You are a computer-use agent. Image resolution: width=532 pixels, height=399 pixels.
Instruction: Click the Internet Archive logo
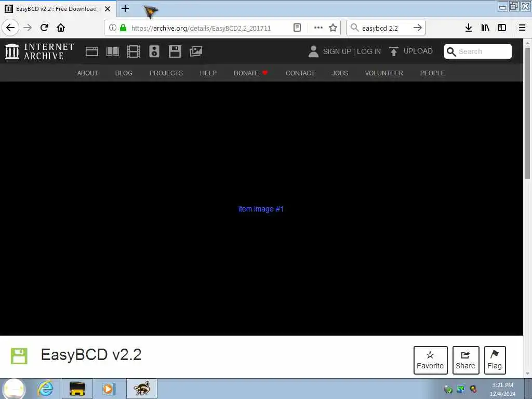(x=39, y=51)
